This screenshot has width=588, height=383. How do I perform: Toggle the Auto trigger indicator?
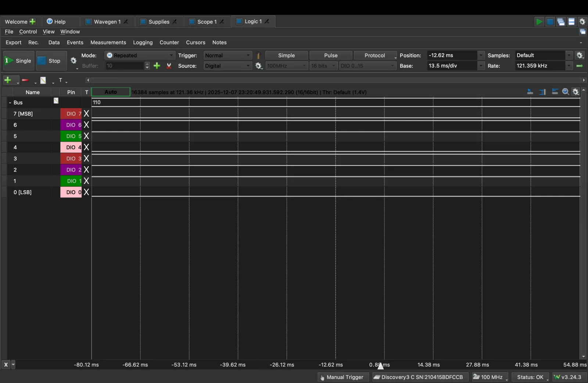click(x=111, y=92)
